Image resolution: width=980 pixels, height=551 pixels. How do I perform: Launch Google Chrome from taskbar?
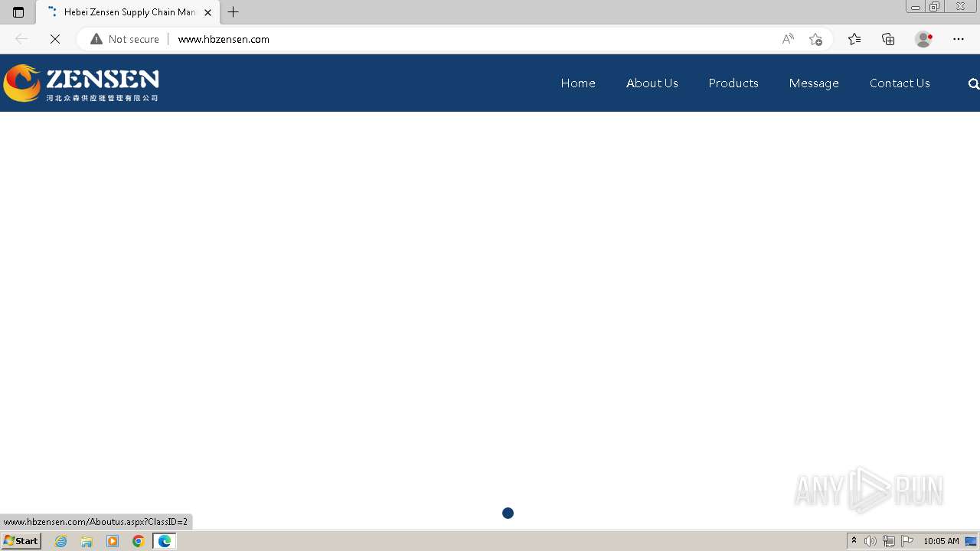click(x=139, y=541)
